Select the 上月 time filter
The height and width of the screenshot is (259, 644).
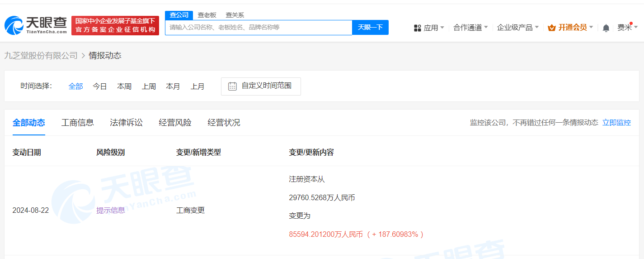(x=197, y=86)
